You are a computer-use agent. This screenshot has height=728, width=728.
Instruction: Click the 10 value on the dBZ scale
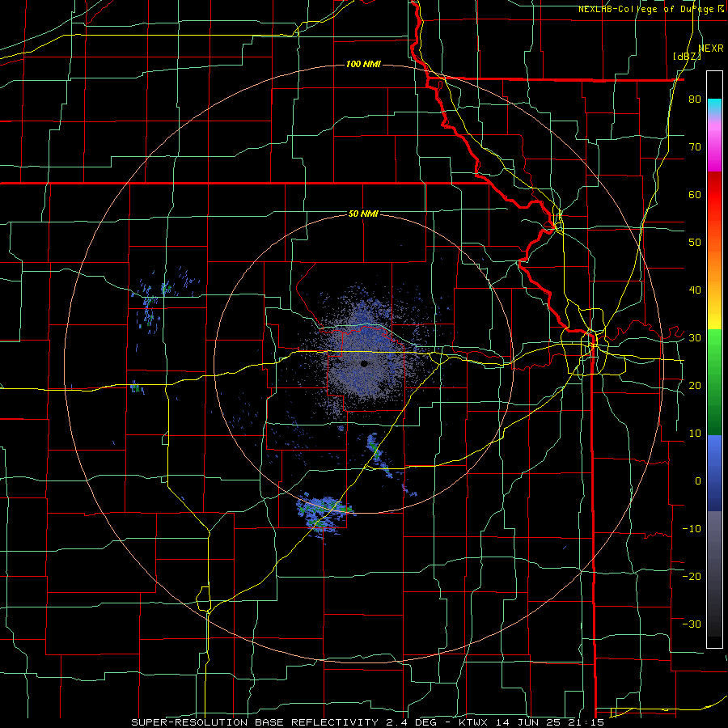coord(695,434)
